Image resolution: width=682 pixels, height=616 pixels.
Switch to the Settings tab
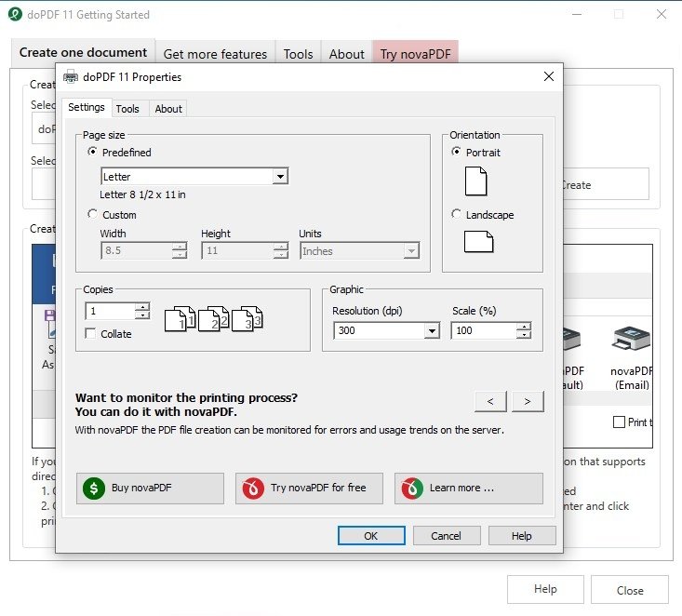point(87,107)
